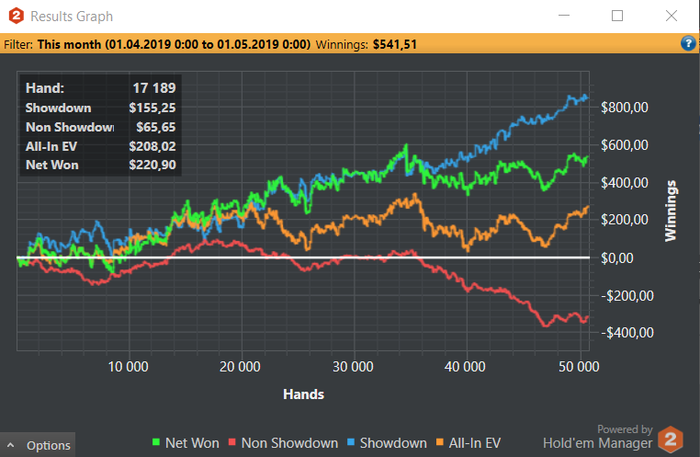Click the 50 000 x-axis label
This screenshot has width=700, height=457.
pos(579,367)
